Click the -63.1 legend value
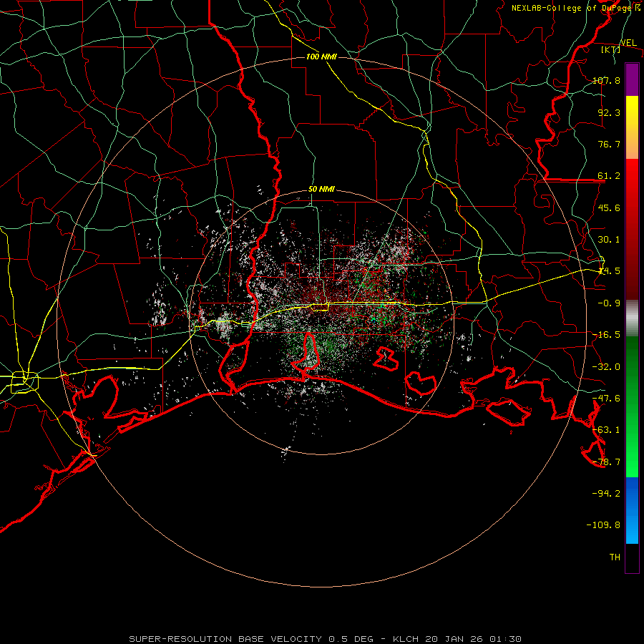Viewport: 644px width, 644px height. point(606,430)
